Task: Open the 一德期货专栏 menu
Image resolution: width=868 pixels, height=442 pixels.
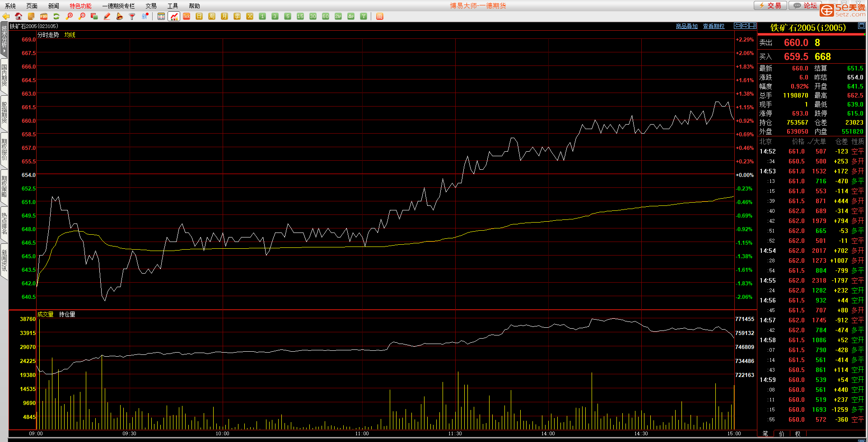Action: tap(119, 6)
